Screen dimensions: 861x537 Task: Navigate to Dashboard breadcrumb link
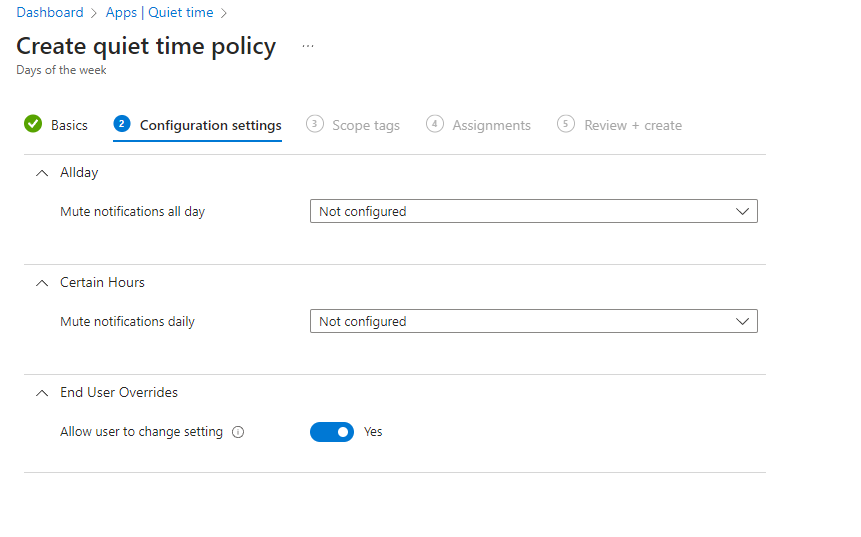[50, 13]
